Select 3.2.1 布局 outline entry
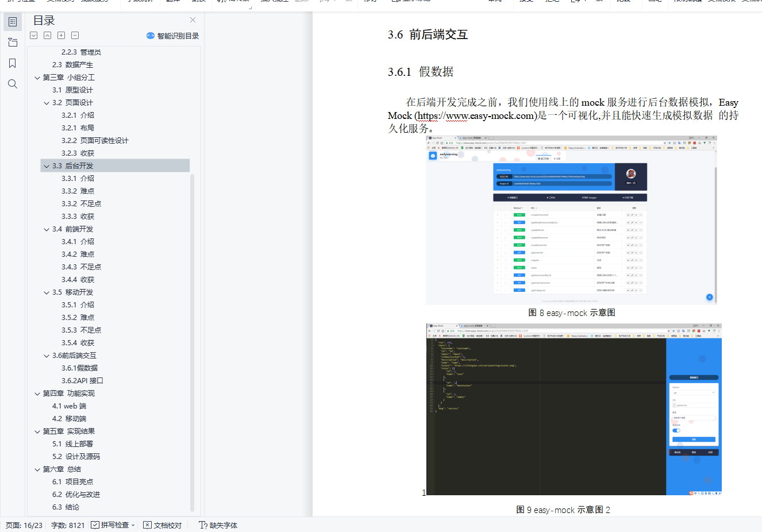762x532 pixels. pyautogui.click(x=78, y=128)
